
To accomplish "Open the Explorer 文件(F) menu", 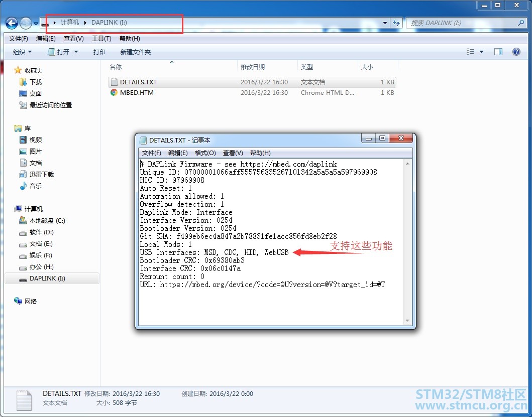I will point(18,38).
